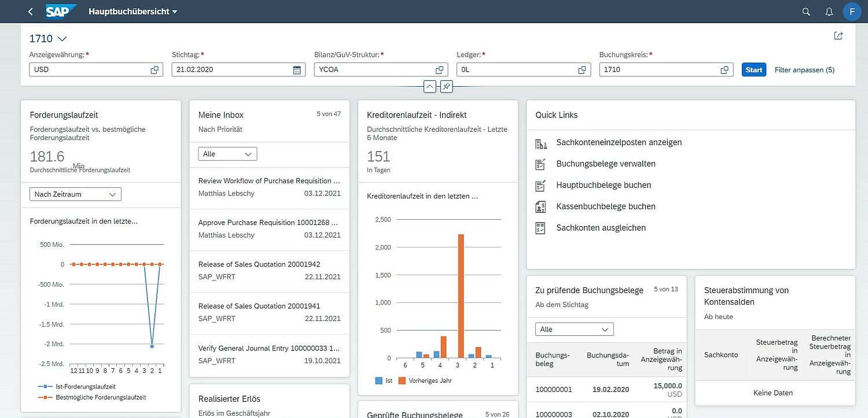
Task: Open Approve Purchase Requisition 10001268 item
Action: [x=269, y=230]
